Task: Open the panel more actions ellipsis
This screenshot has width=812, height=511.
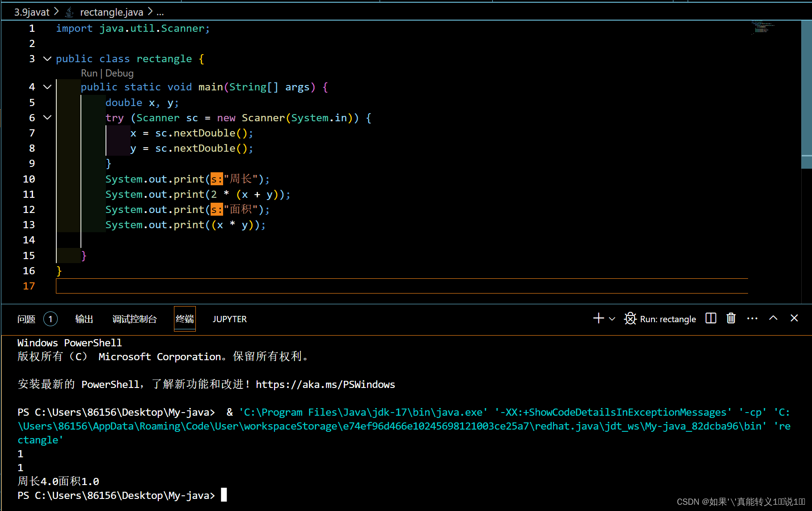Action: tap(752, 318)
